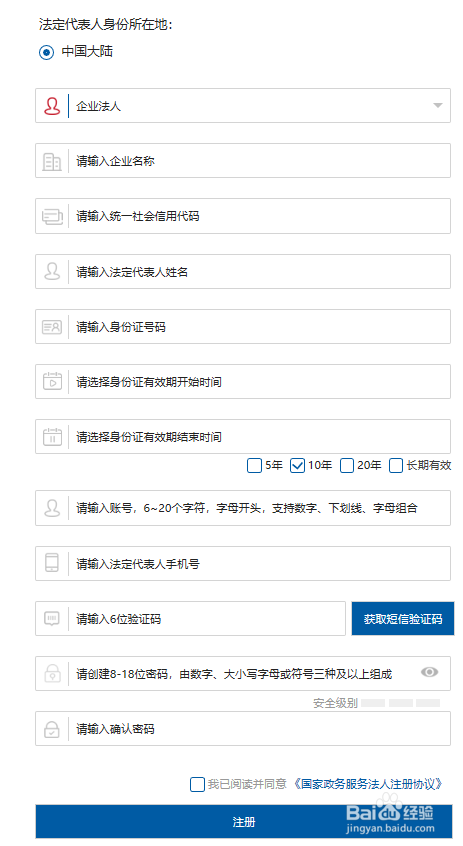The height and width of the screenshot is (846, 463).
Task: Toggle password visibility eye icon
Action: [x=430, y=672]
